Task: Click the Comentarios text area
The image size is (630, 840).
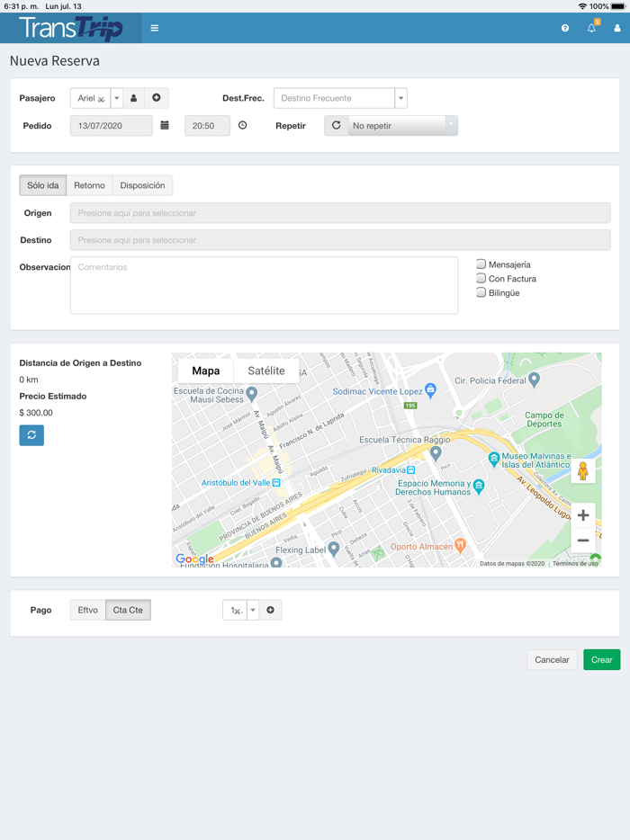Action: (264, 285)
